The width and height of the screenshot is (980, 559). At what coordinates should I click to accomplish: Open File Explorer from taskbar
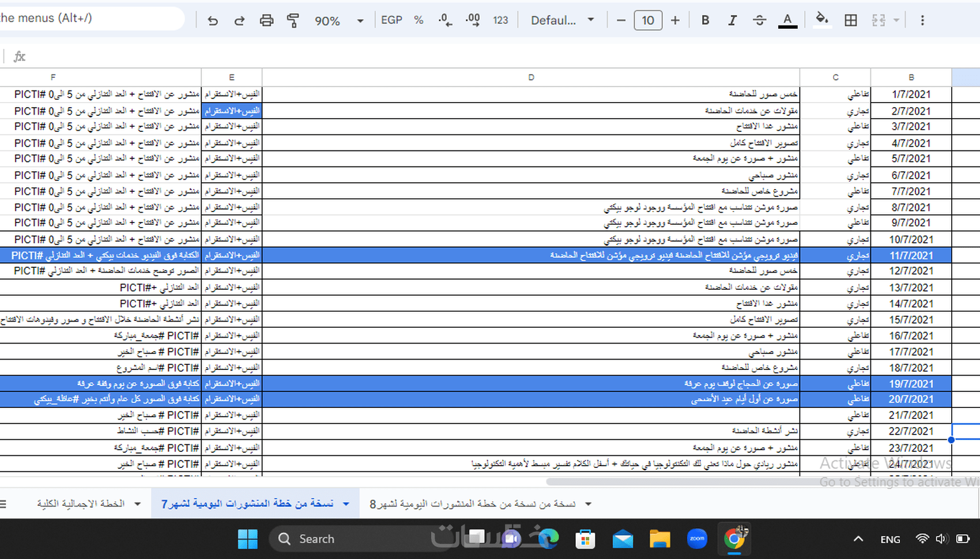(659, 539)
